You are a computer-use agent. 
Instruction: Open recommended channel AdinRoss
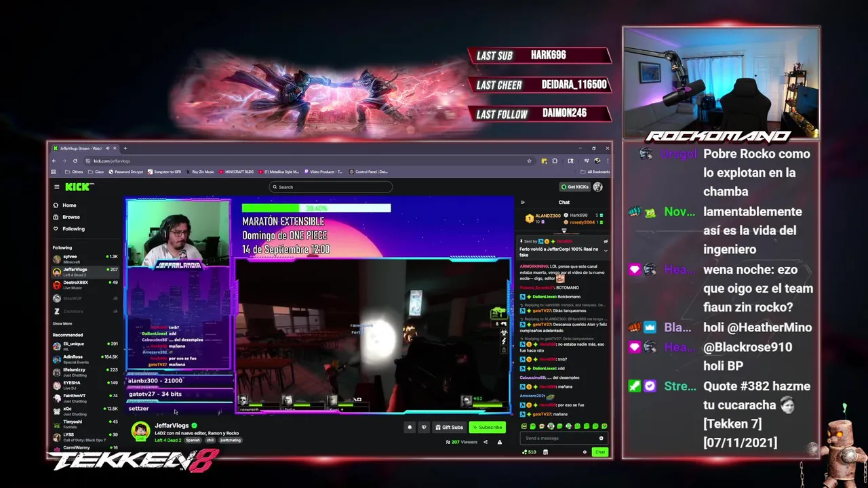coord(85,359)
